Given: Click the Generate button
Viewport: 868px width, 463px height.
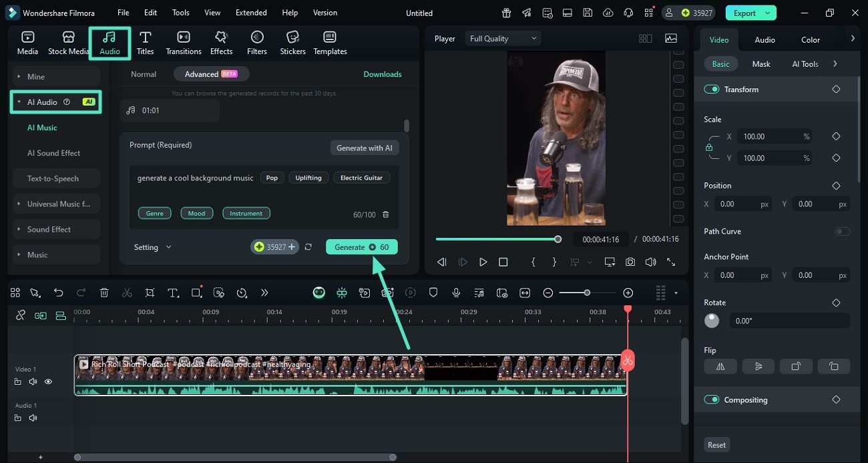Looking at the screenshot, I should 362,247.
